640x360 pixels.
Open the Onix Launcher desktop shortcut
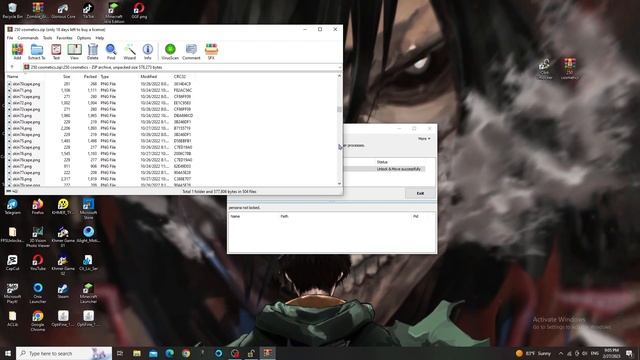point(38,293)
